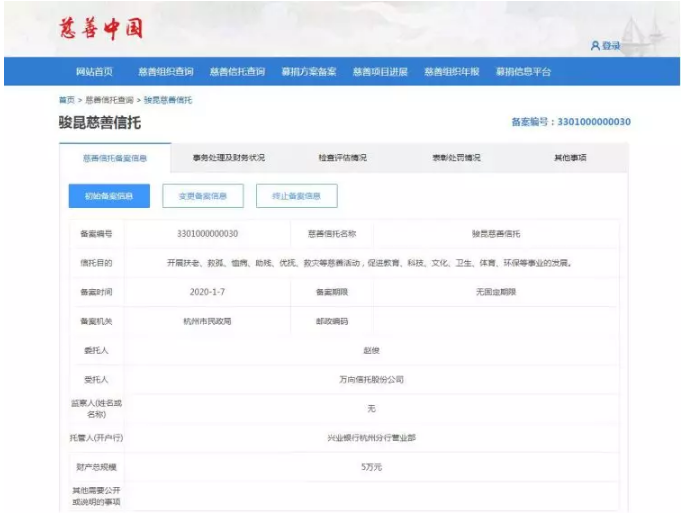Switch to the 其他事项 tab
Image resolution: width=683 pixels, height=522 pixels.
tap(570, 158)
